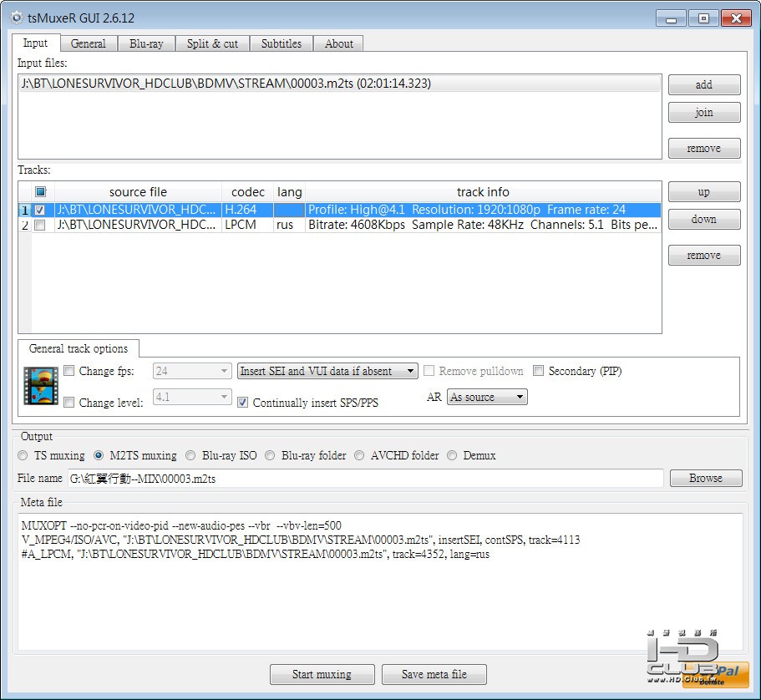Enable the Change fps checkbox
This screenshot has width=761, height=700.
tap(69, 371)
